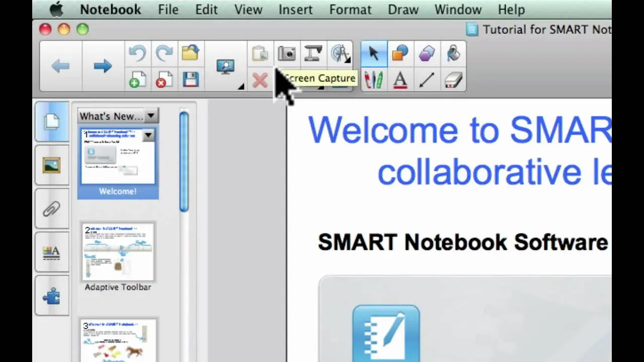Save the file with the floppy disk icon
The image size is (644, 362).
pos(190,79)
